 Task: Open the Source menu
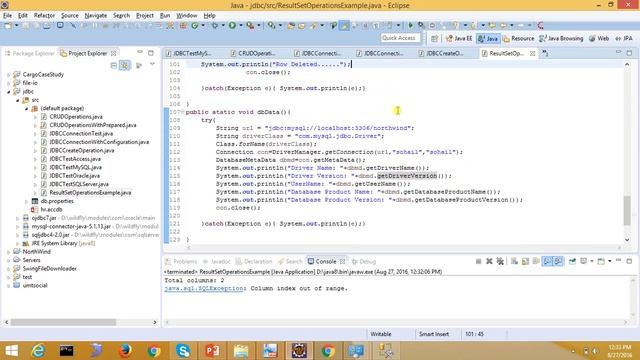pyautogui.click(x=70, y=16)
